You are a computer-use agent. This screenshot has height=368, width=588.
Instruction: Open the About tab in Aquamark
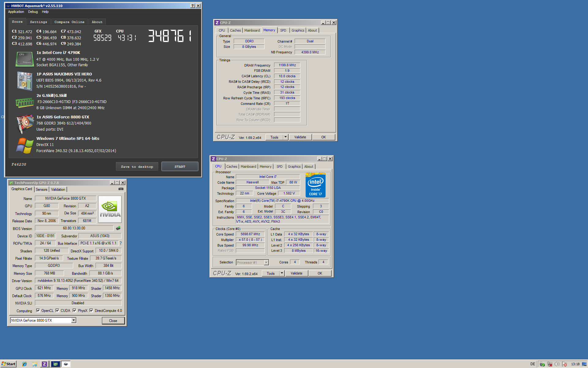coord(97,22)
